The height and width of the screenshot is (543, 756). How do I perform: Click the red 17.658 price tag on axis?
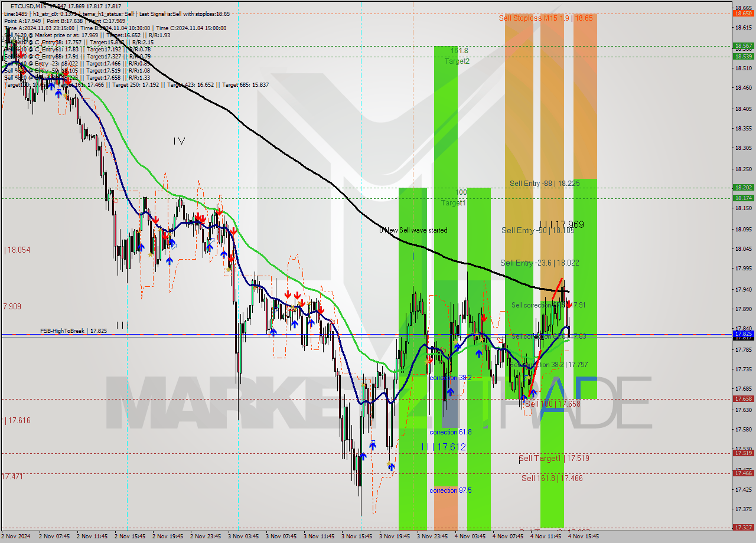[x=743, y=398]
